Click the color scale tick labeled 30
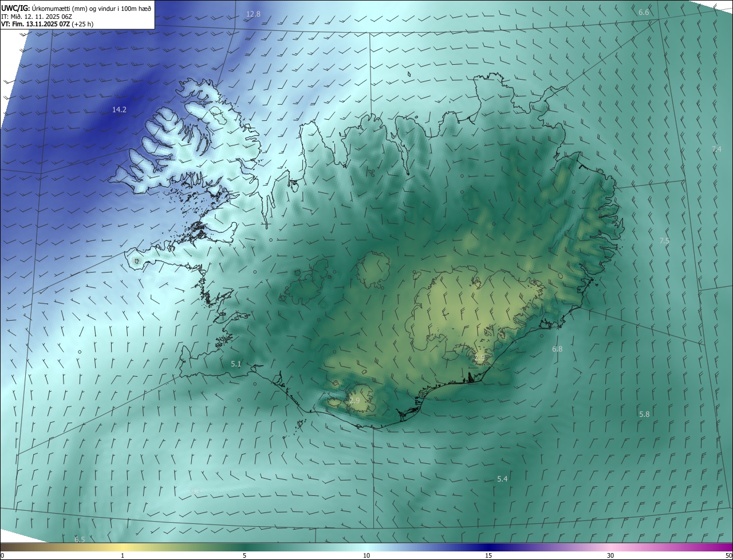733x560 pixels. pyautogui.click(x=610, y=555)
